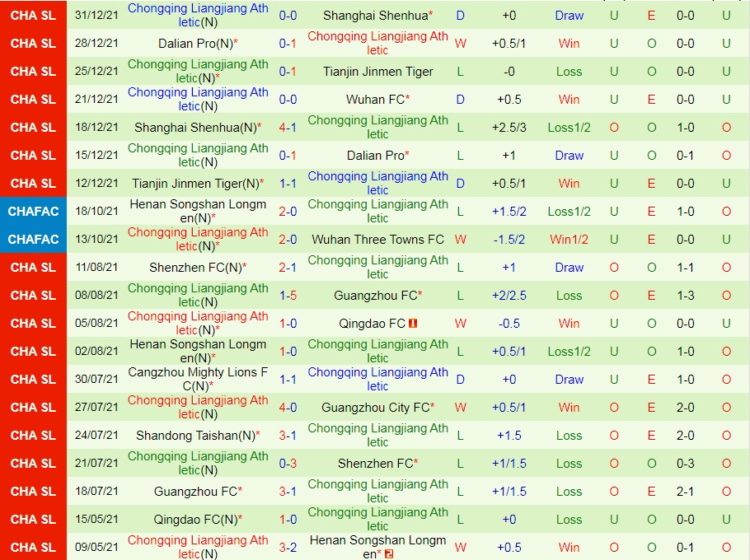The height and width of the screenshot is (560, 750).
Task: Select the date 28/12/21
Action: pos(96,44)
